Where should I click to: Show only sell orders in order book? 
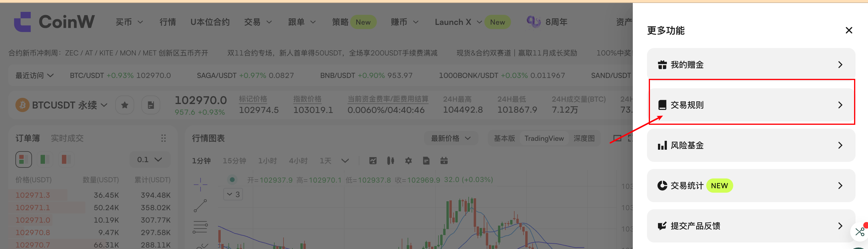[66, 159]
